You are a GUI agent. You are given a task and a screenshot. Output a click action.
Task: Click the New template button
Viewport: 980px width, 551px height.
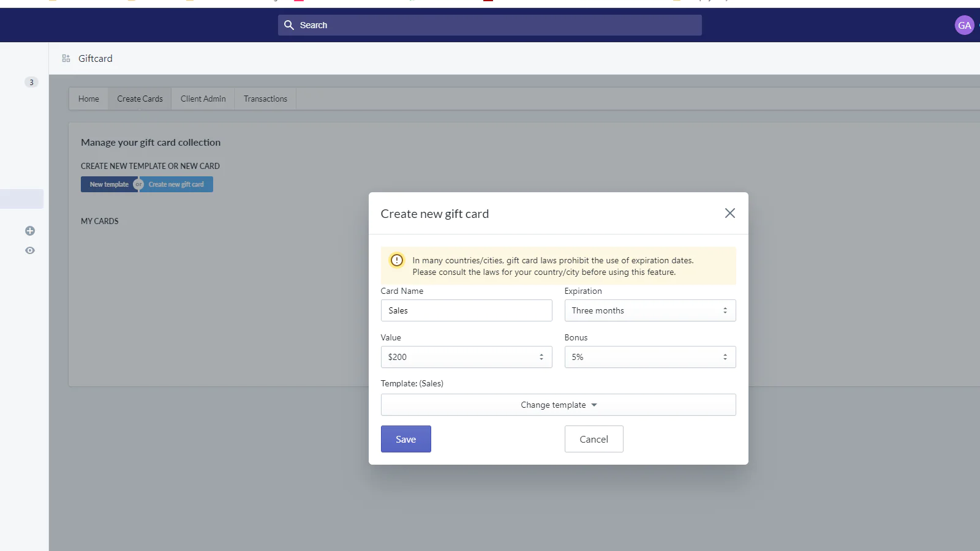[108, 184]
